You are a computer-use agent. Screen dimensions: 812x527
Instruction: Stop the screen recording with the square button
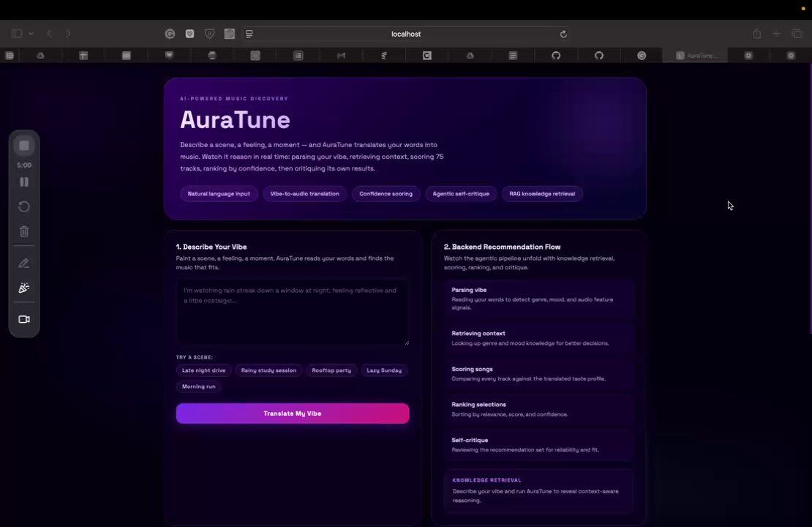pyautogui.click(x=24, y=146)
